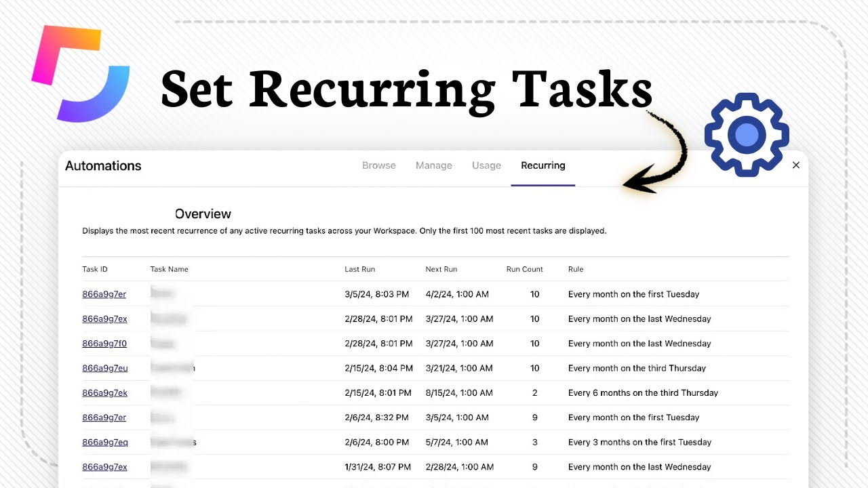This screenshot has width=868, height=488.
Task: Select the Recurring tab
Action: (543, 165)
